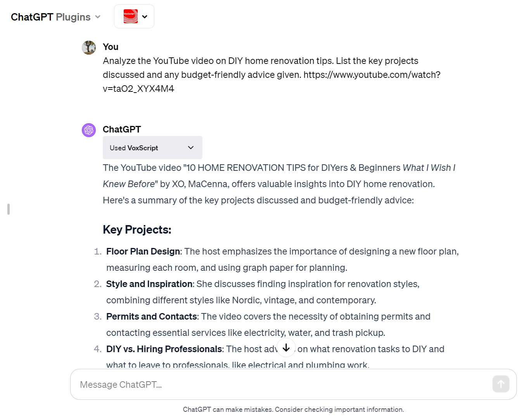The width and height of the screenshot is (532, 418).
Task: Open the sidebar using the left edge handle
Action: (9, 209)
